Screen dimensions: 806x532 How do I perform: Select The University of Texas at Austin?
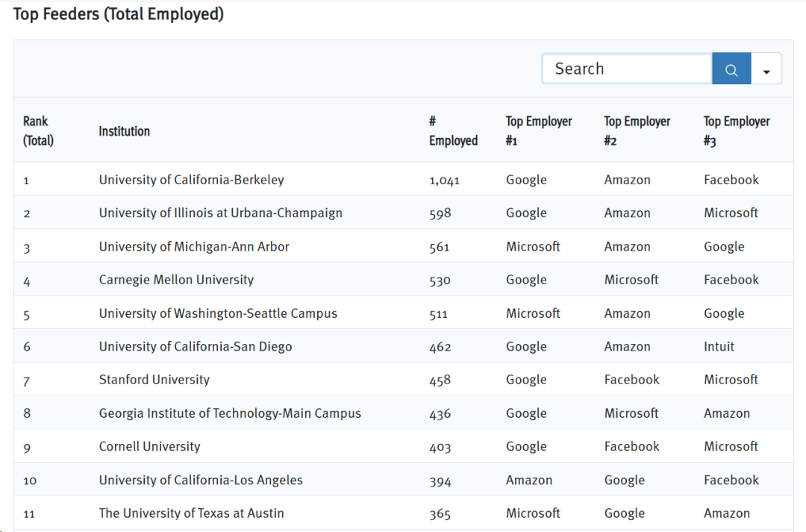pyautogui.click(x=191, y=513)
